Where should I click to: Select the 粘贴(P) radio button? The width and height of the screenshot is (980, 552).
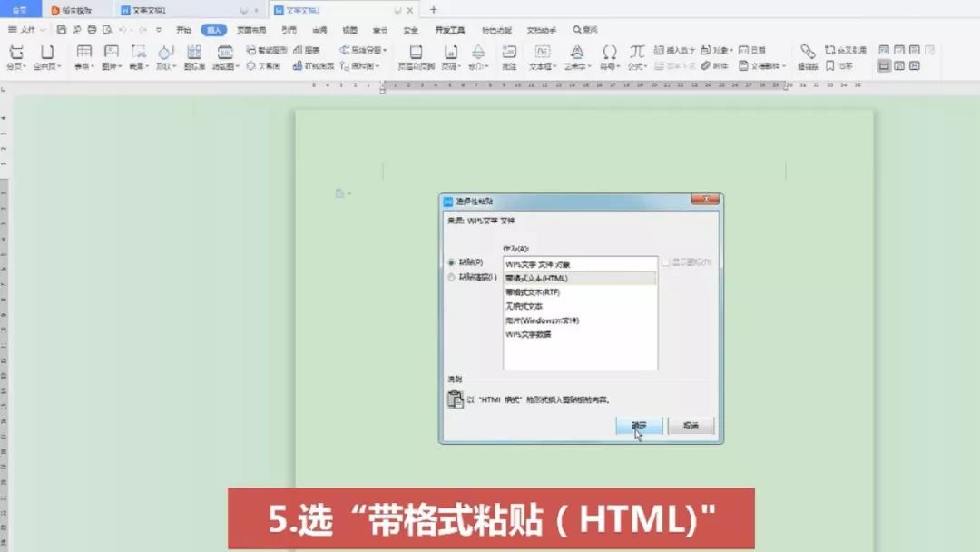click(x=452, y=262)
